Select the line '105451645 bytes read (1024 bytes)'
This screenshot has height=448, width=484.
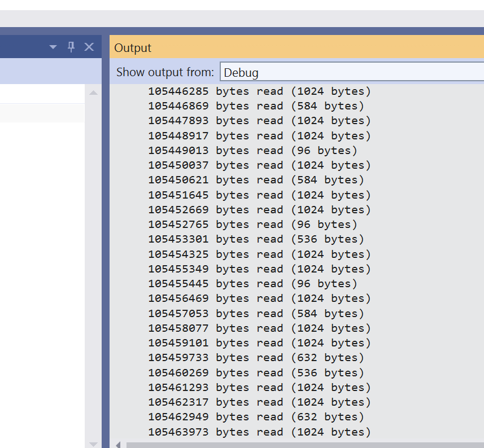(259, 195)
